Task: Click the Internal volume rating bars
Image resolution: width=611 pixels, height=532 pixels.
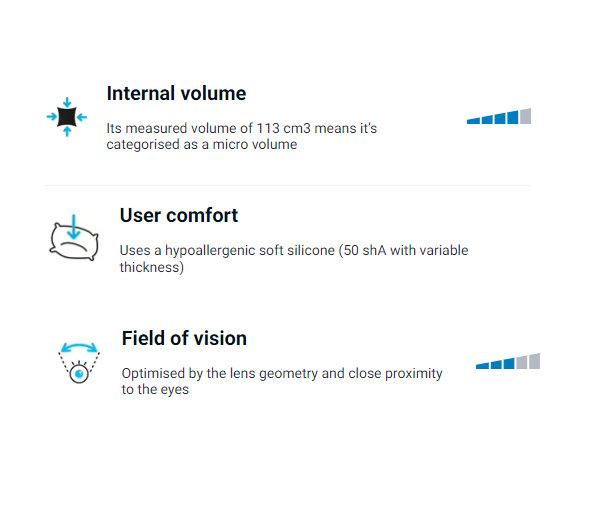Action: pos(498,117)
